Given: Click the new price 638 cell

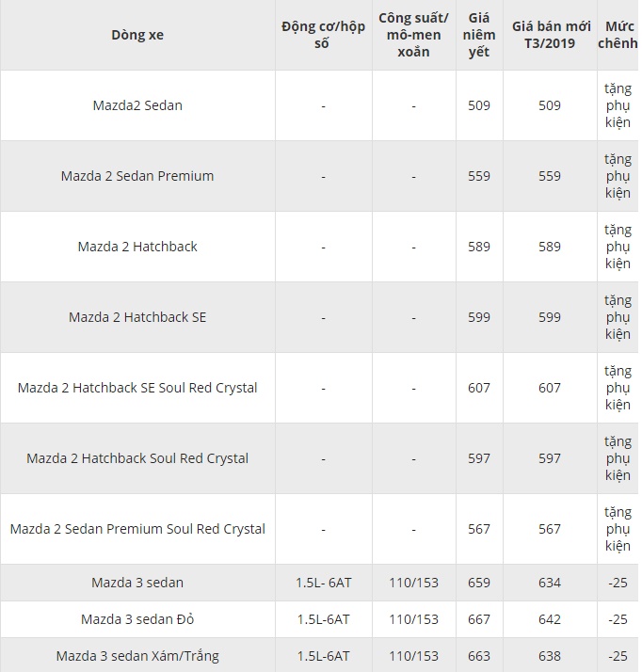Looking at the screenshot, I should 550,655.
